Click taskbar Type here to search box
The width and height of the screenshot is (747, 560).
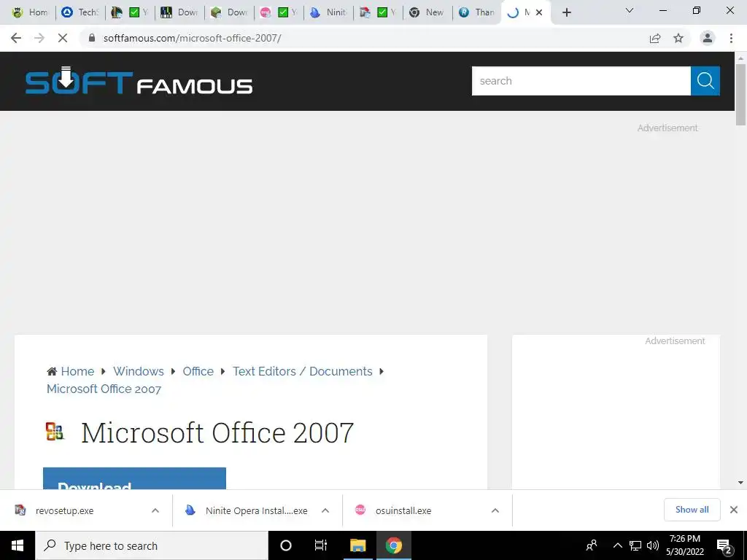[152, 545]
